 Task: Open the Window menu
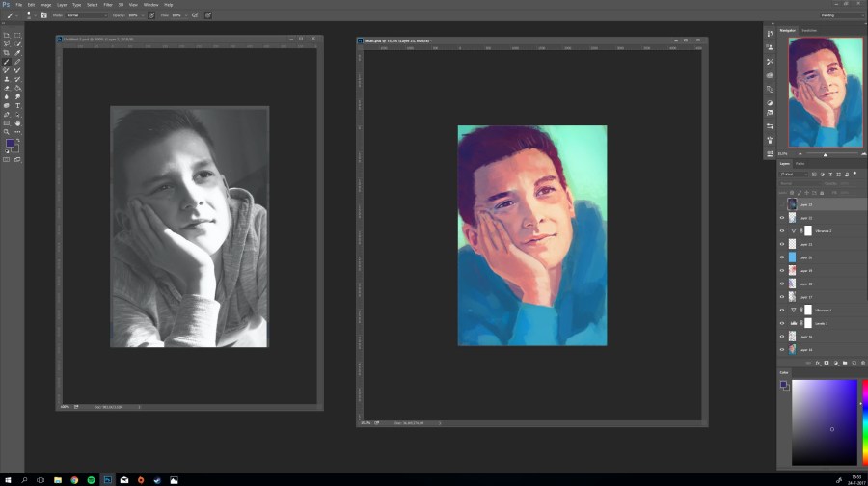click(150, 5)
